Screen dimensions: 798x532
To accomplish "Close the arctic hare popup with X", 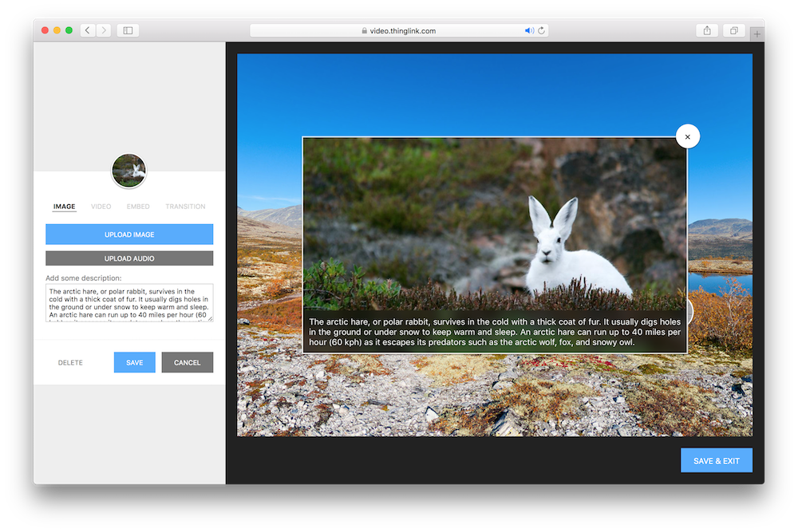I will point(687,136).
